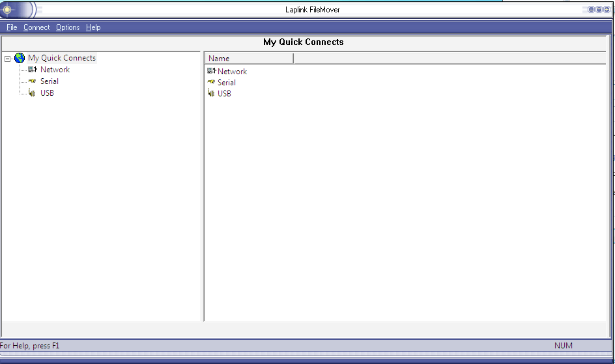Click the NUM indicator in status bar
This screenshot has height=364, width=615.
(x=564, y=346)
